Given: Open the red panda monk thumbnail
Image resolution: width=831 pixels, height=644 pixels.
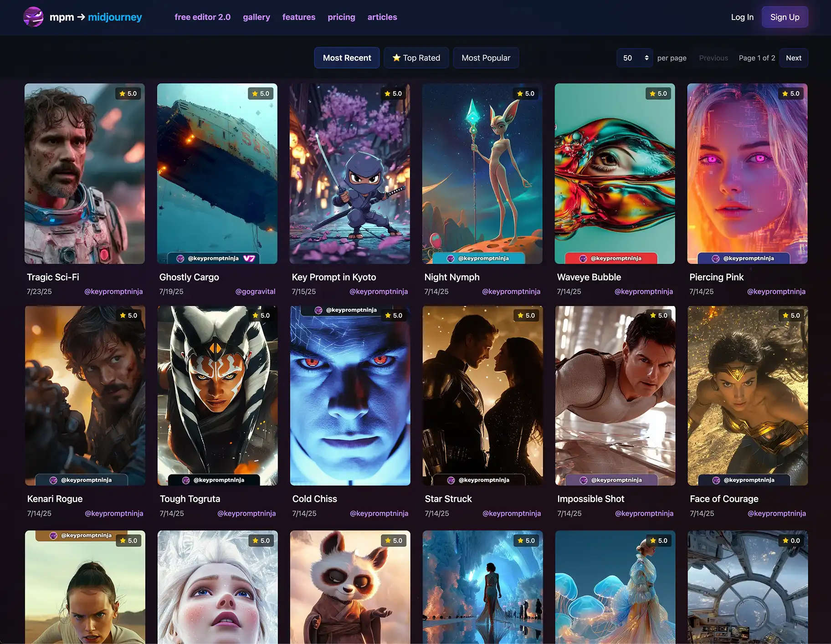Looking at the screenshot, I should 350,587.
